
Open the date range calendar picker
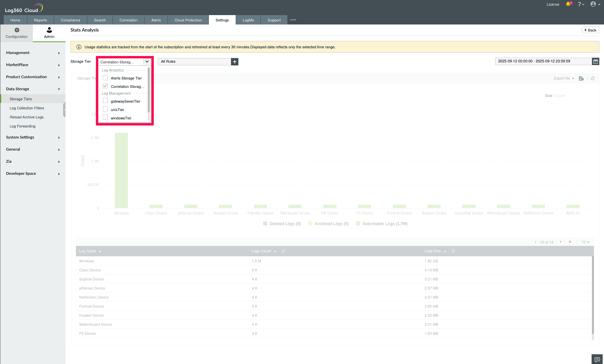point(595,61)
